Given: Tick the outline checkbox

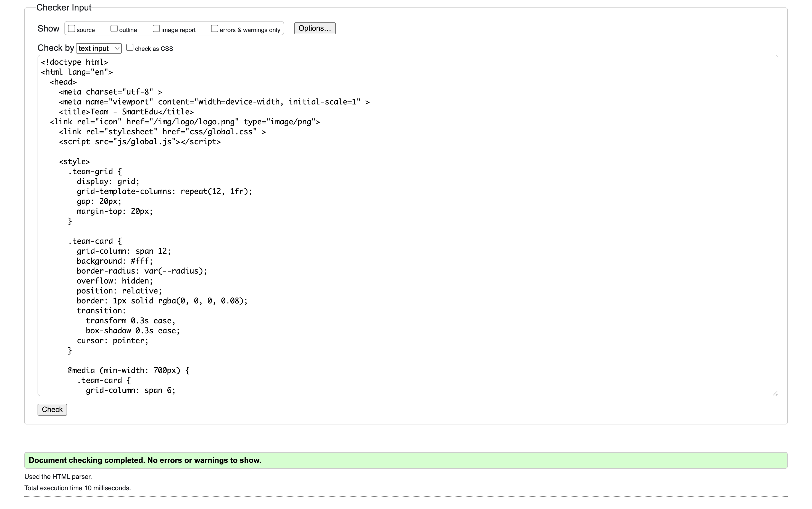Looking at the screenshot, I should tap(114, 29).
